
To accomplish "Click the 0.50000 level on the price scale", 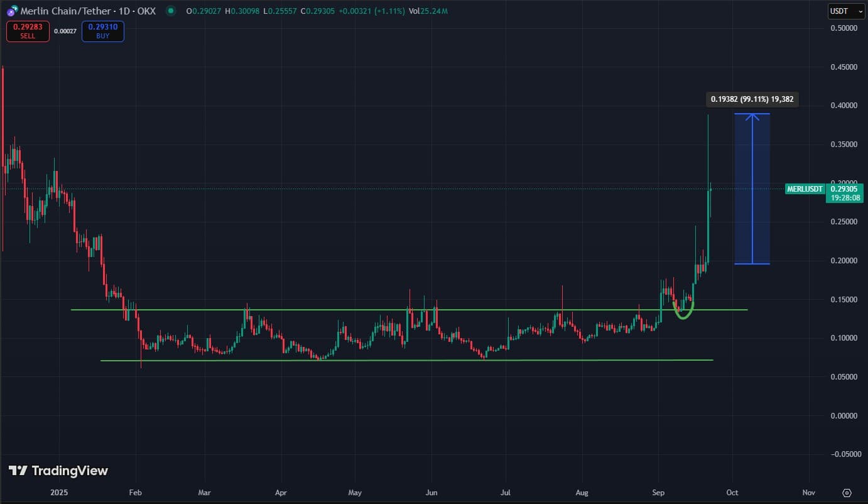I will tap(846, 28).
